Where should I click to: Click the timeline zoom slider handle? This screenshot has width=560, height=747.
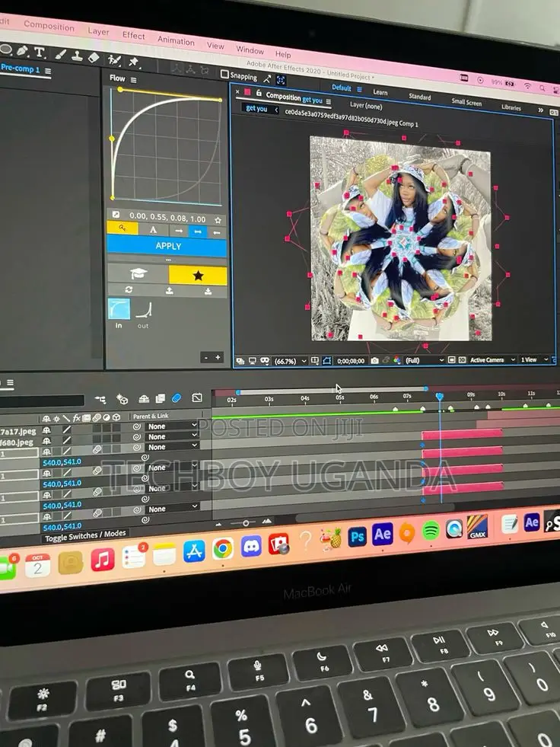[x=246, y=523]
